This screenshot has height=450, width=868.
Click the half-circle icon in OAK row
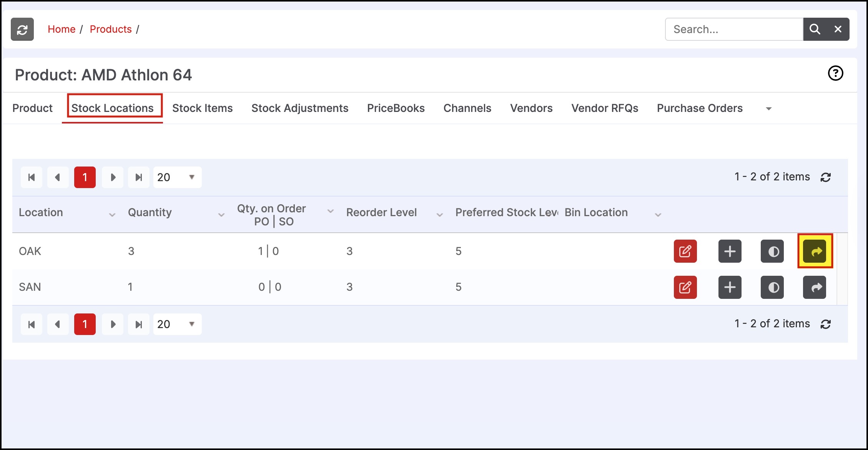click(x=772, y=252)
